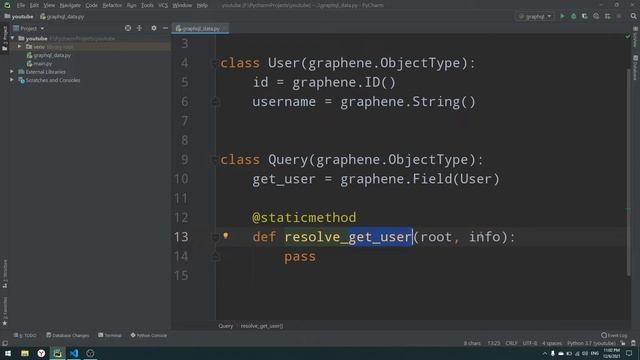Viewport: 640px width, 360px height.
Task: Toggle read-only lock icon in status bar
Action: pyautogui.click(x=622, y=343)
